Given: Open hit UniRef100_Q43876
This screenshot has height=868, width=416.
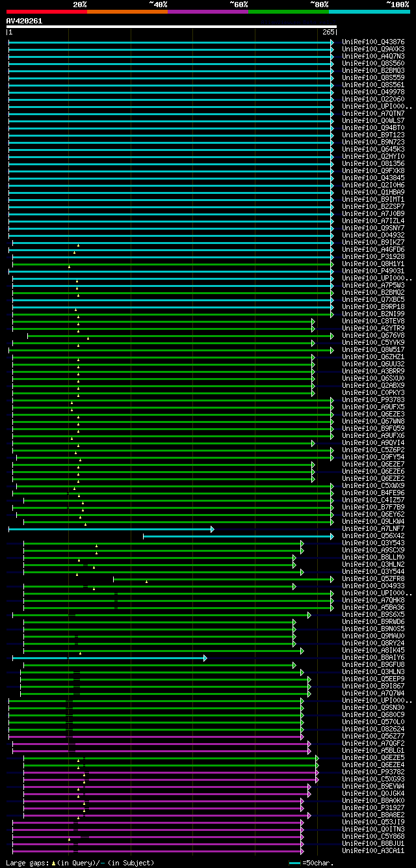Looking at the screenshot, I should (x=373, y=42).
